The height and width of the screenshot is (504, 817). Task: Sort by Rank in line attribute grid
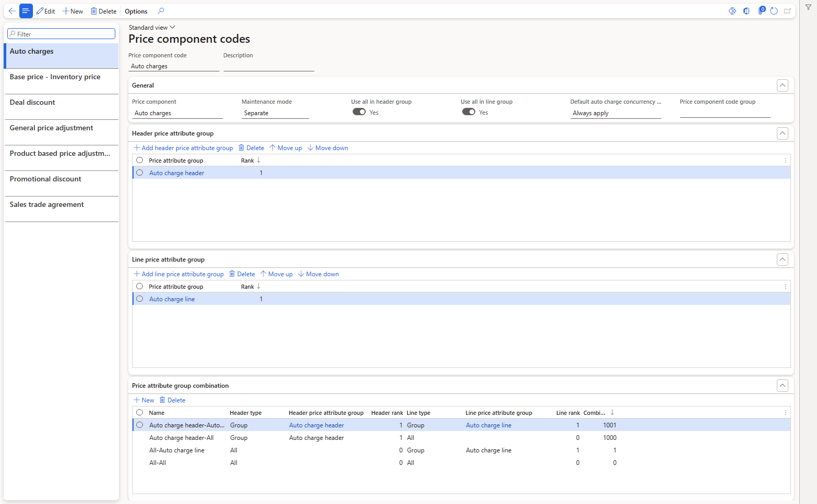point(250,287)
